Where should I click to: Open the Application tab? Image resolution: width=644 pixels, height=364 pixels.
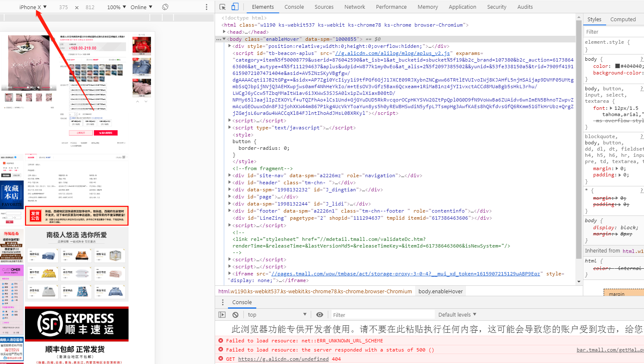click(463, 7)
